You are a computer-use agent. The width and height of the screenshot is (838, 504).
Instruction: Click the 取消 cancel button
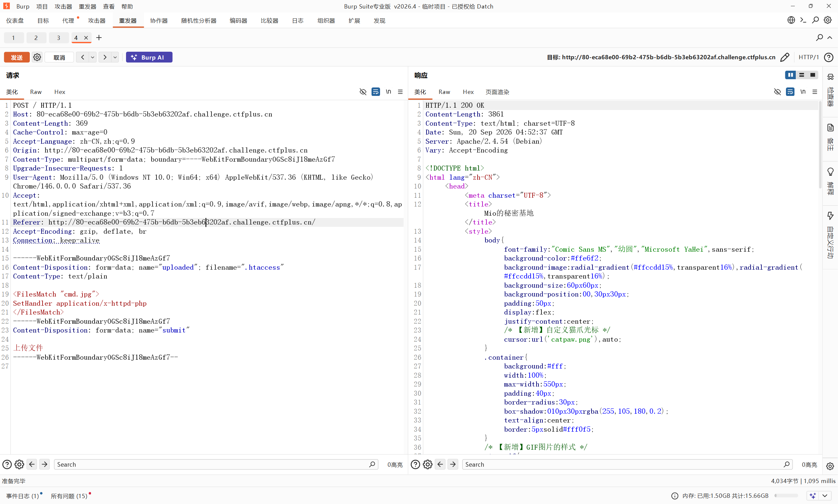(59, 57)
